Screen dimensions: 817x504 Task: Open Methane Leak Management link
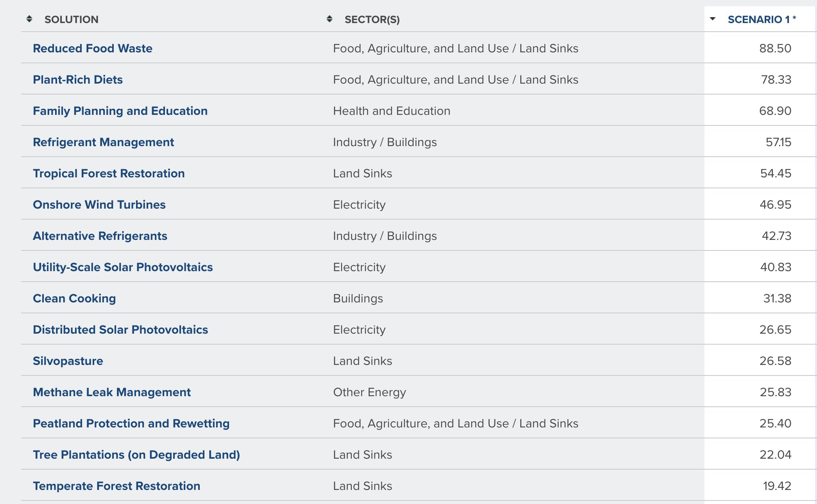click(112, 392)
